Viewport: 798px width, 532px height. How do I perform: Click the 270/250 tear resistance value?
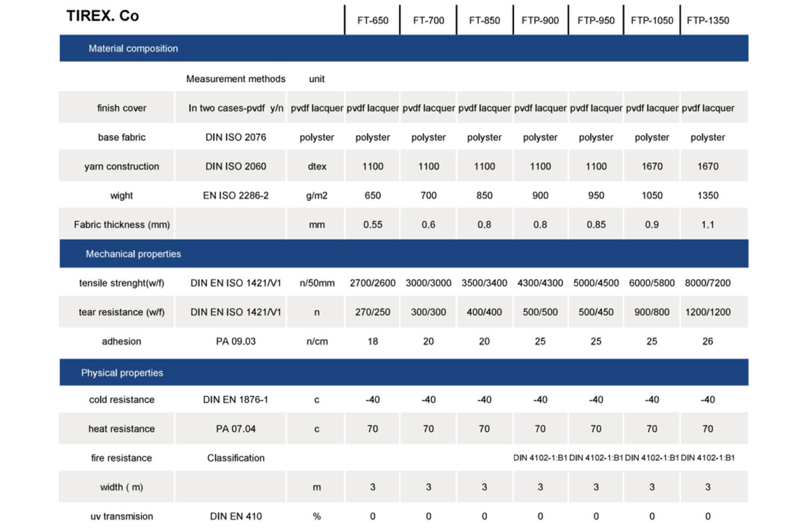372,312
